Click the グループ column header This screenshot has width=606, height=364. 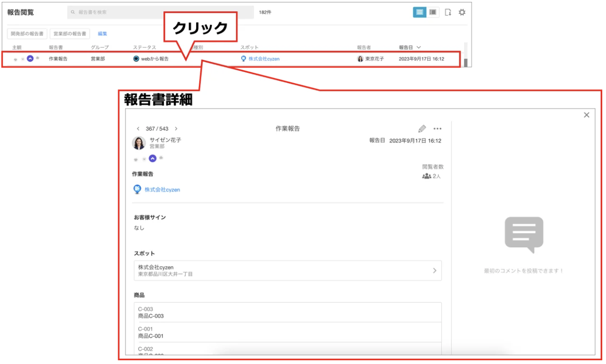[100, 48]
